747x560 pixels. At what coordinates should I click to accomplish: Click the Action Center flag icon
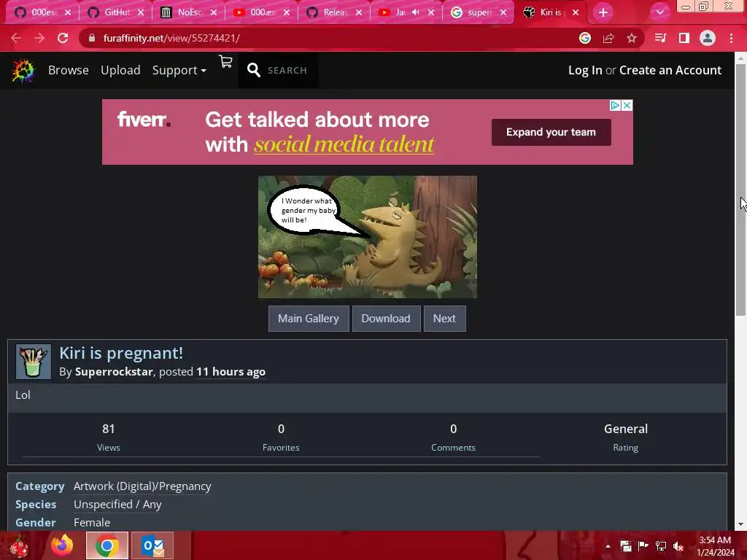[x=643, y=546]
